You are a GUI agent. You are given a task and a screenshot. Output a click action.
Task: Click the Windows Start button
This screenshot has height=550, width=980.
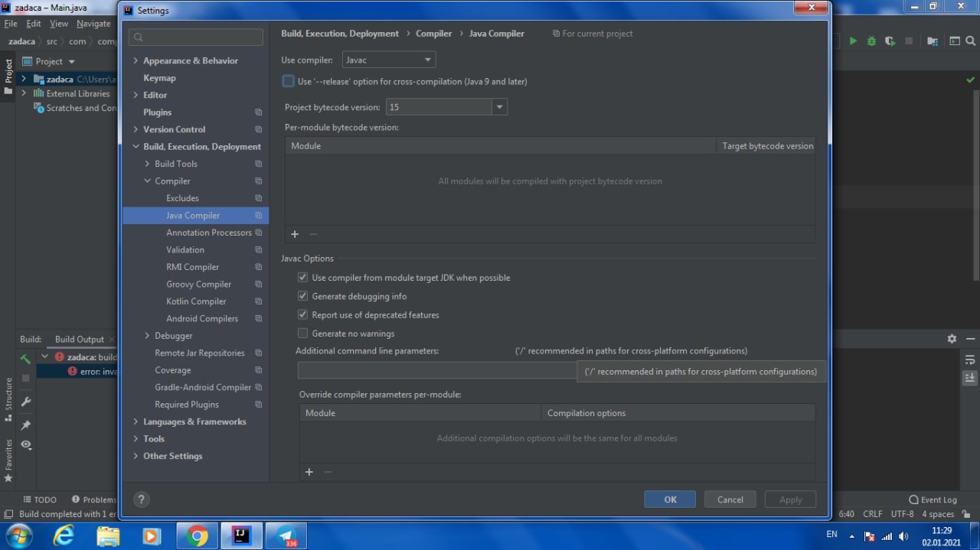click(18, 535)
